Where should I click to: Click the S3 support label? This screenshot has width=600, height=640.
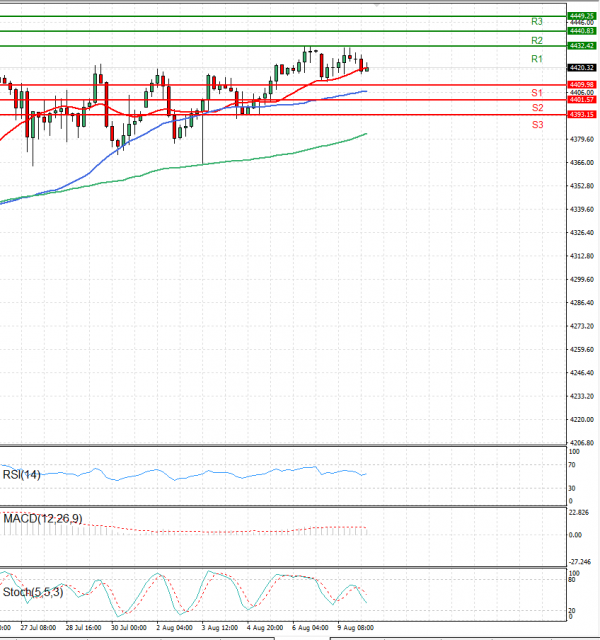[x=538, y=125]
